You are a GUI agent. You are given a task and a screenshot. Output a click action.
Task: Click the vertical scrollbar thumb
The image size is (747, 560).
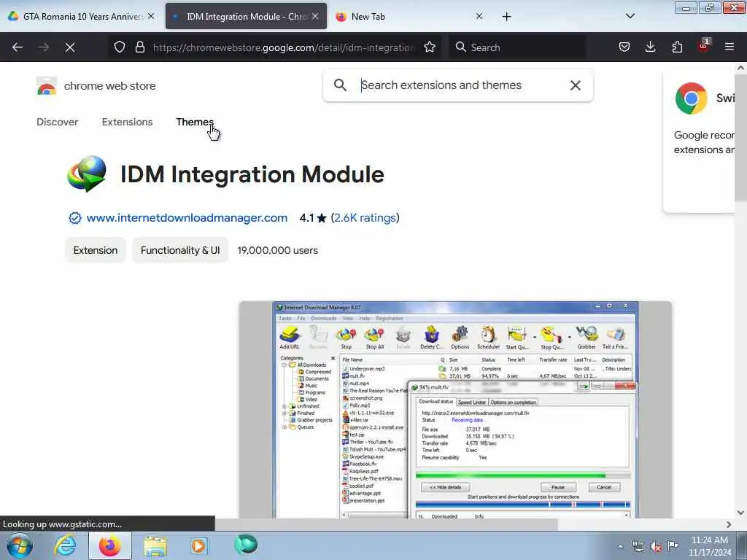point(741,138)
